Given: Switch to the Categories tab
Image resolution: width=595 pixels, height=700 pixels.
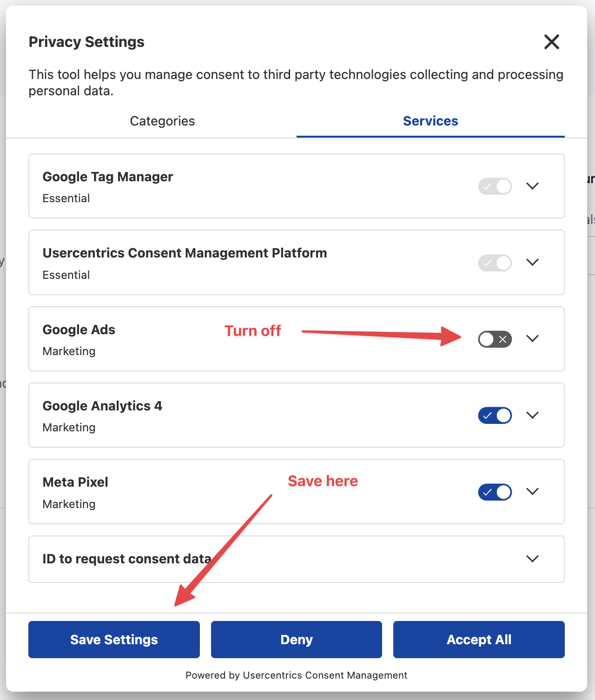Looking at the screenshot, I should click(162, 121).
